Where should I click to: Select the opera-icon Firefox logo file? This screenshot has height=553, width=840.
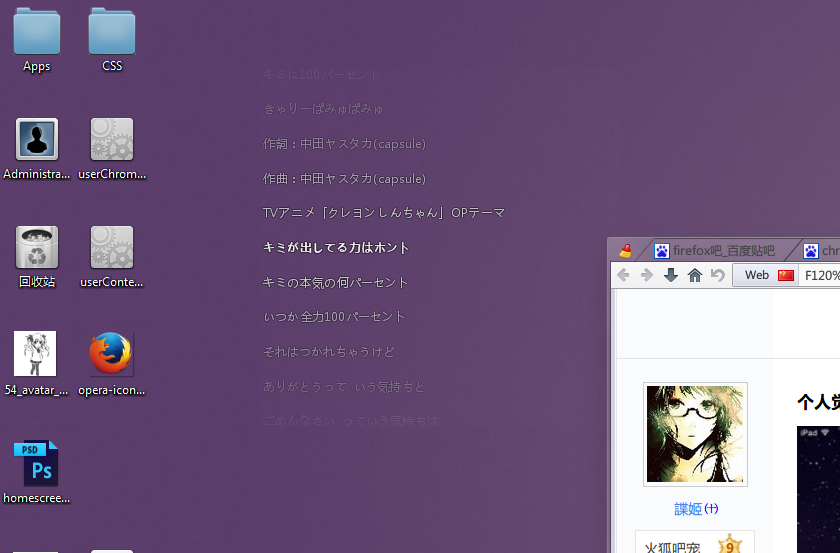click(x=111, y=354)
